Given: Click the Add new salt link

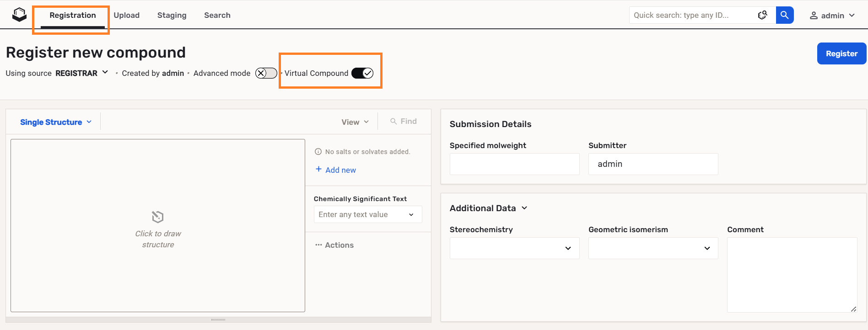Looking at the screenshot, I should [x=340, y=170].
